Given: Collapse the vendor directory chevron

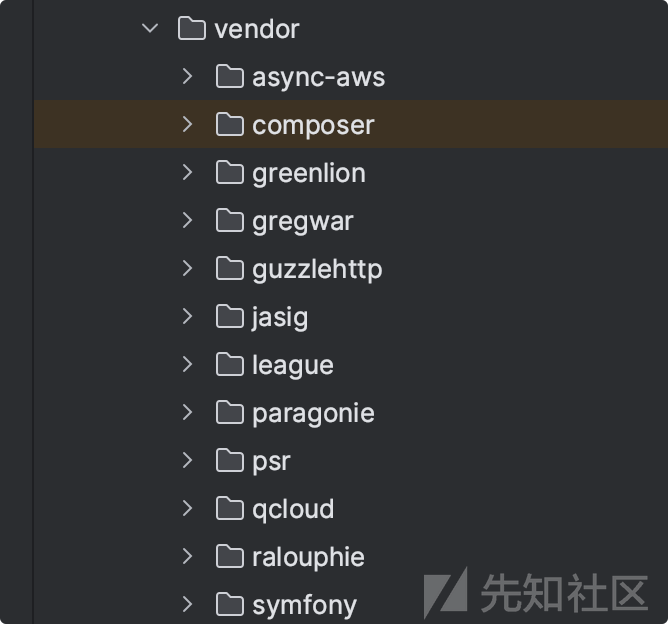Looking at the screenshot, I should (150, 29).
